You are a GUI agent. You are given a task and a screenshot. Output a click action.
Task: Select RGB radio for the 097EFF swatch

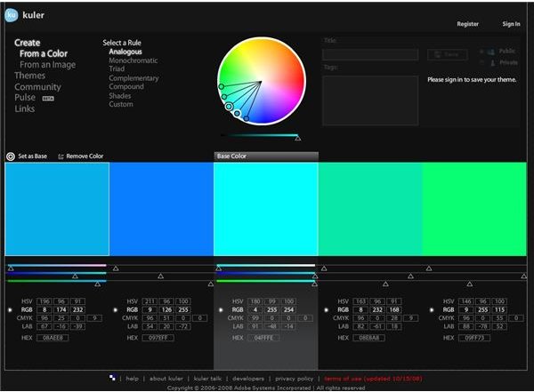pyautogui.click(x=116, y=309)
